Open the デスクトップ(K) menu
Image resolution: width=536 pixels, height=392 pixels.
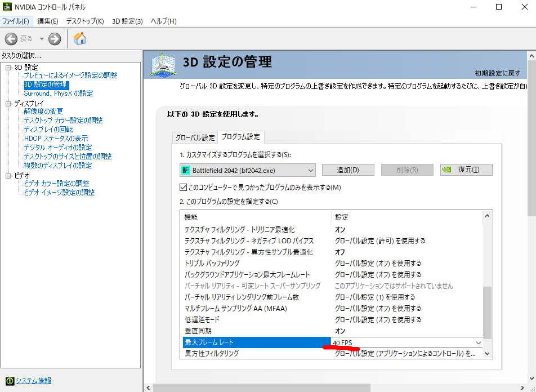point(85,21)
